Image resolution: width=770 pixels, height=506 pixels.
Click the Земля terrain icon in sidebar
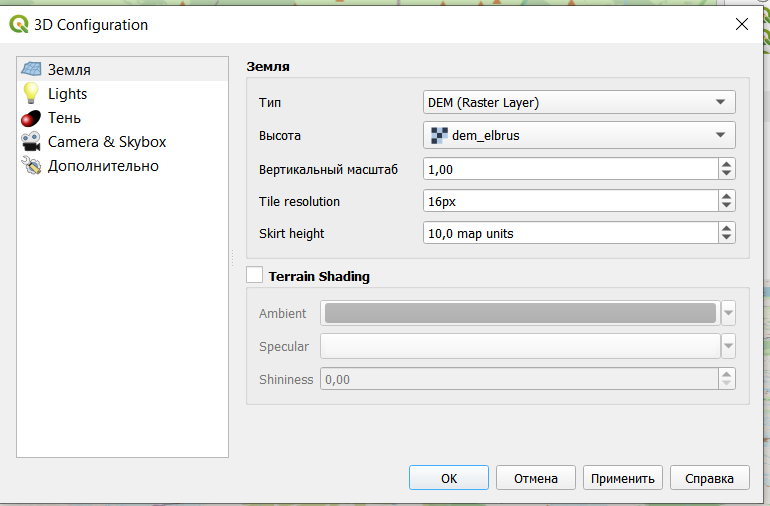(31, 70)
